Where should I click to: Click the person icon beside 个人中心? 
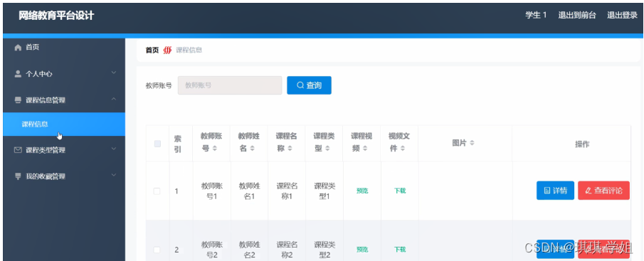[18, 74]
